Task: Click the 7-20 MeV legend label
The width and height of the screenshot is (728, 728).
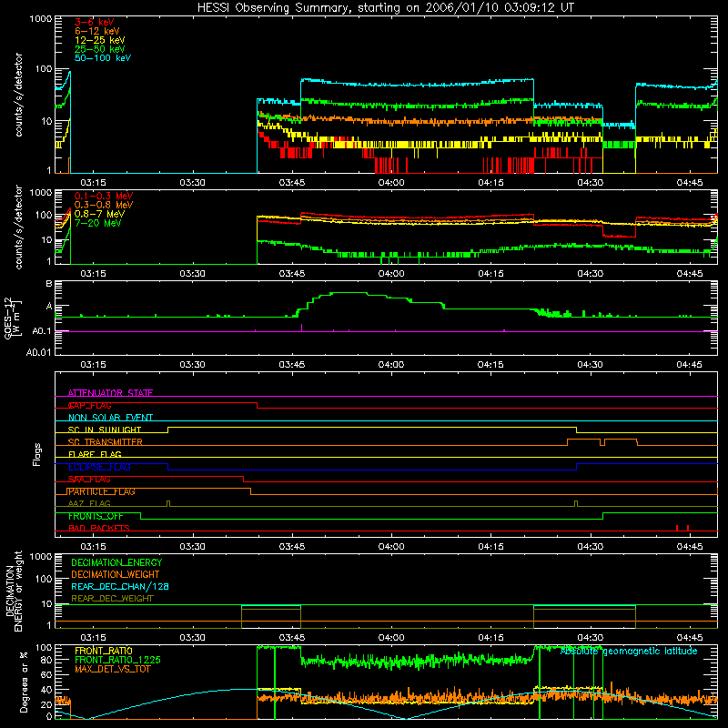Action: (98, 223)
